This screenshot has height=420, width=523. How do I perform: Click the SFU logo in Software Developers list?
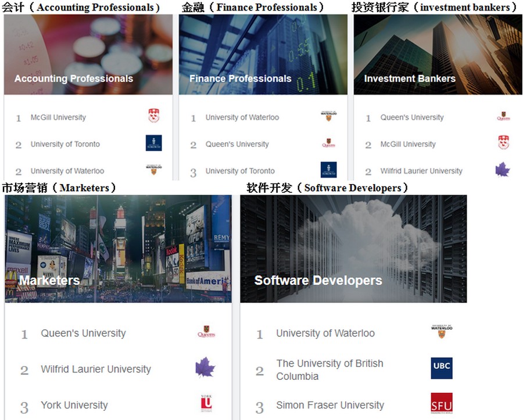click(442, 403)
